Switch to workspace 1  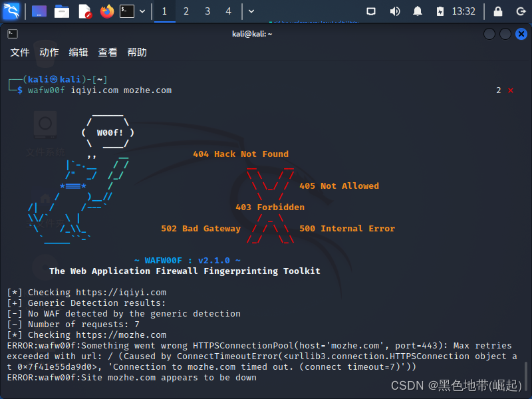(x=164, y=11)
